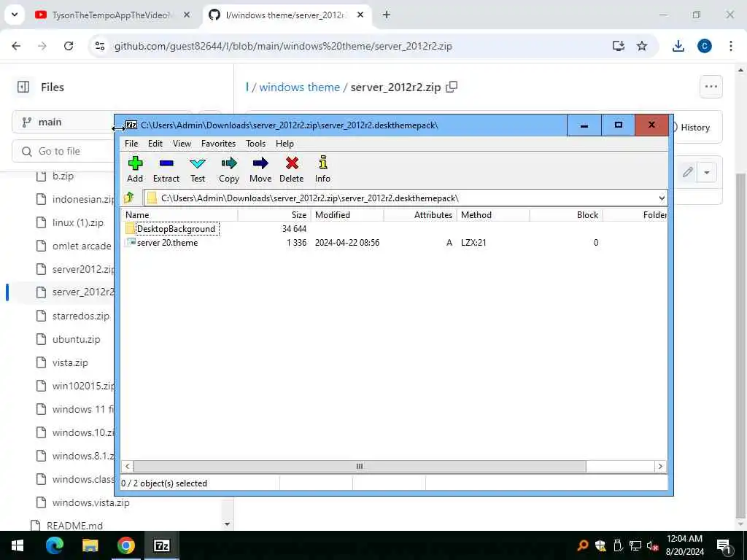Image resolution: width=747 pixels, height=560 pixels.
Task: Open GitHub more file actions button
Action: (x=711, y=87)
